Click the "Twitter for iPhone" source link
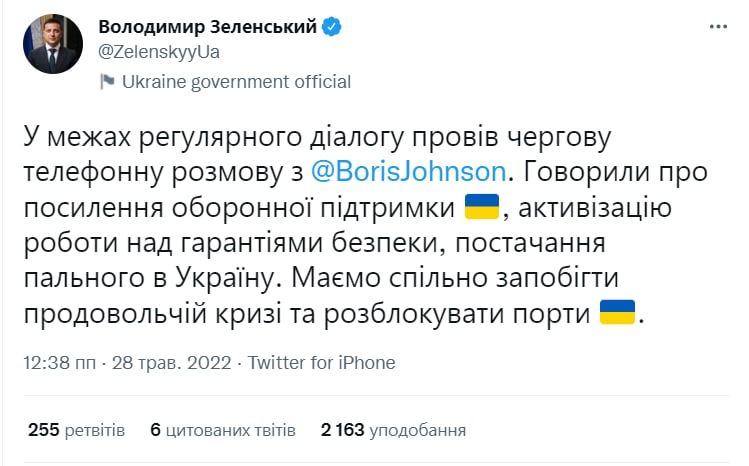 coord(321,362)
